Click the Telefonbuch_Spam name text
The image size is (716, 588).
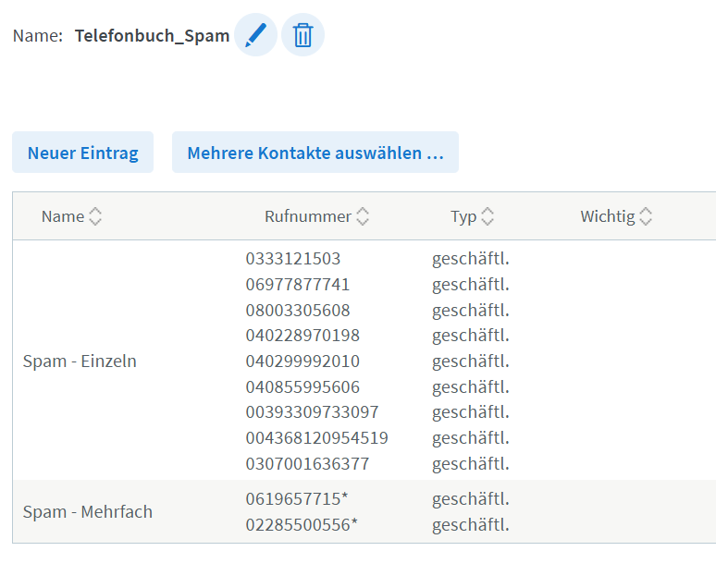(152, 36)
